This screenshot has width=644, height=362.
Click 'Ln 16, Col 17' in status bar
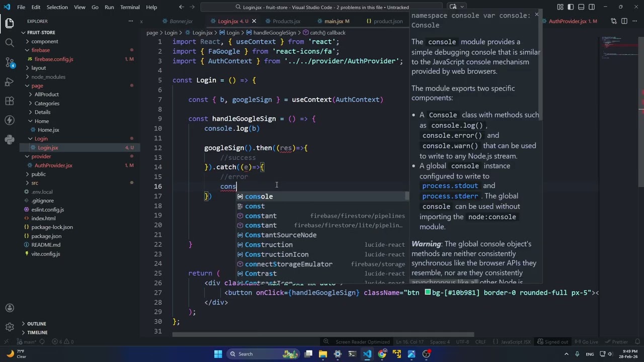[410, 342]
